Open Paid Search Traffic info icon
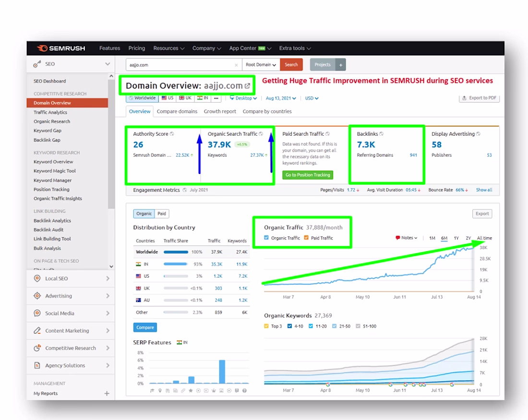 pos(328,134)
